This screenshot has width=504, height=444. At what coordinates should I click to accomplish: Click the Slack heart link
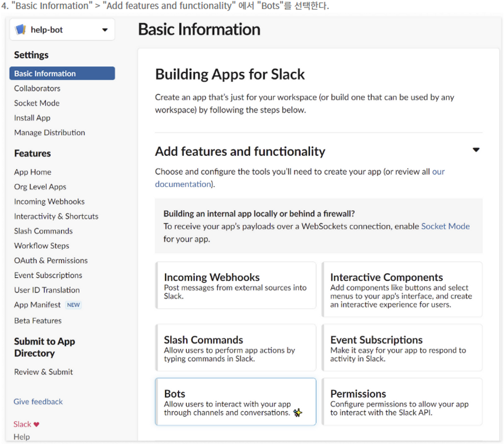pyautogui.click(x=27, y=425)
